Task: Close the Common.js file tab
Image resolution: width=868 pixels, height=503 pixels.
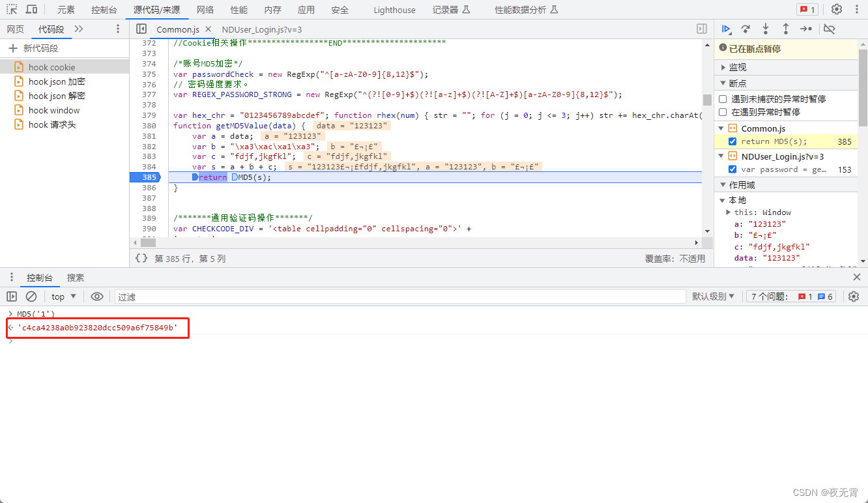Action: click(x=208, y=29)
